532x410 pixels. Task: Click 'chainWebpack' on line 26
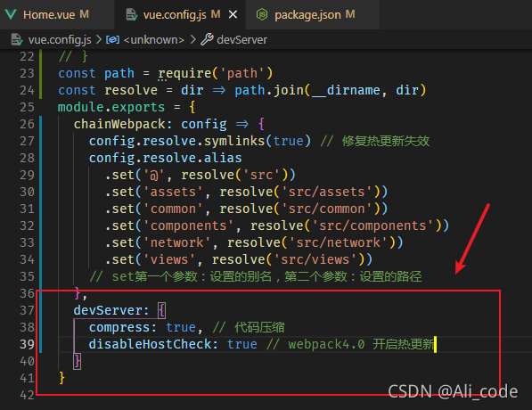click(119, 124)
